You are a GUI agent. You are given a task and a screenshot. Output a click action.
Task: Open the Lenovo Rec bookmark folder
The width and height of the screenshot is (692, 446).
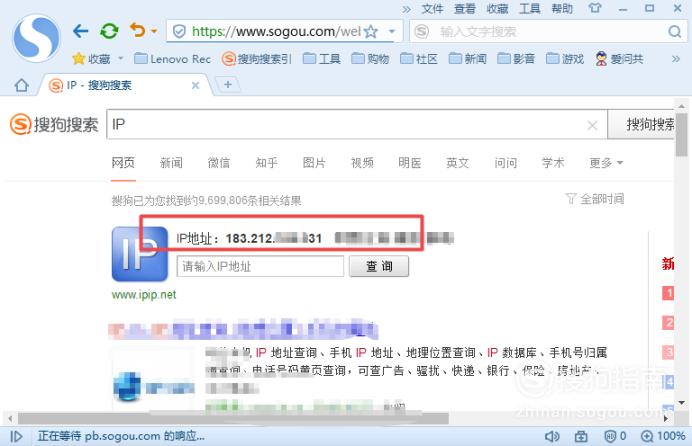[173, 59]
